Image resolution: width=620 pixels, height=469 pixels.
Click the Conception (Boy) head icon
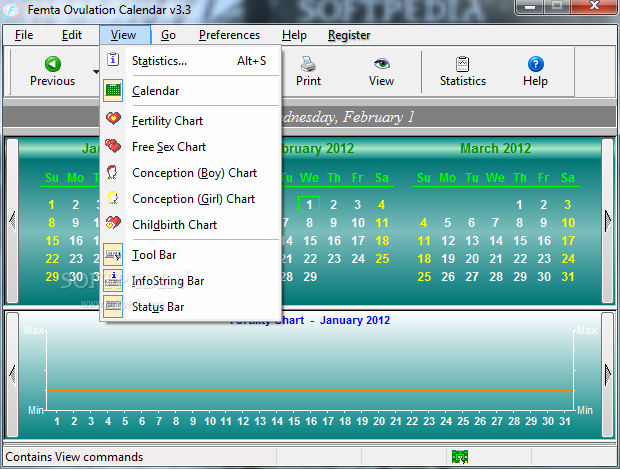pos(113,172)
